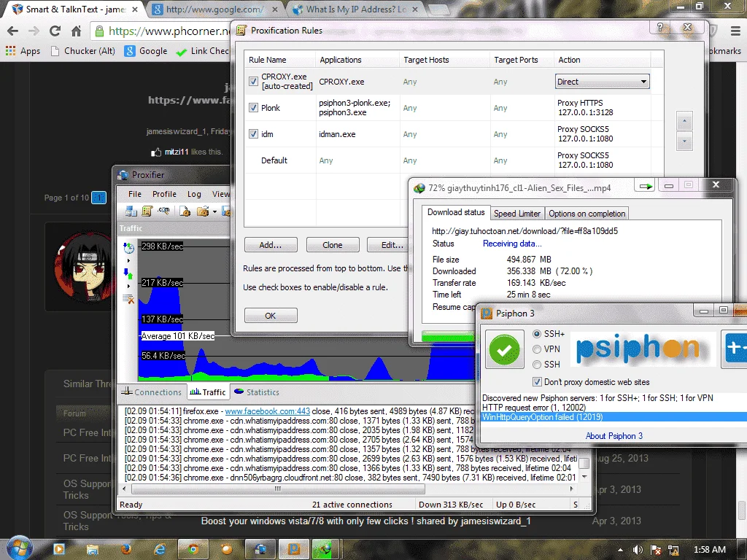Switch to Connections tab in Proxifier
The width and height of the screenshot is (747, 560).
pyautogui.click(x=152, y=392)
